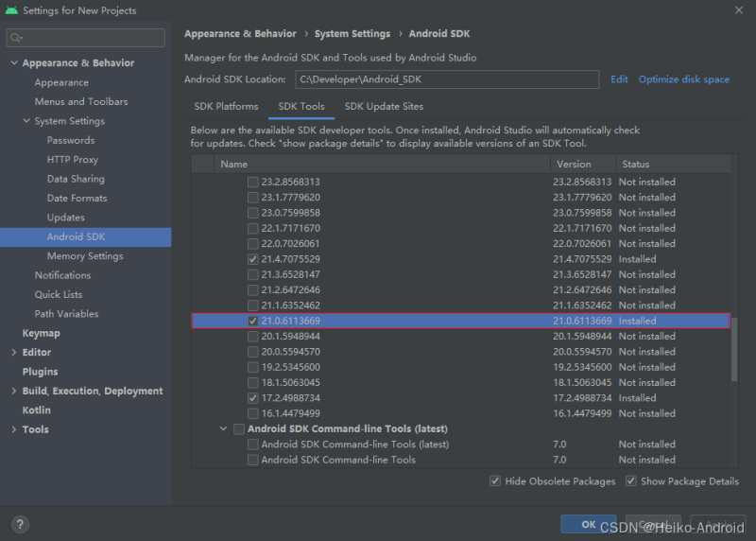Click the settings search field
The image size is (756, 541).
85,38
